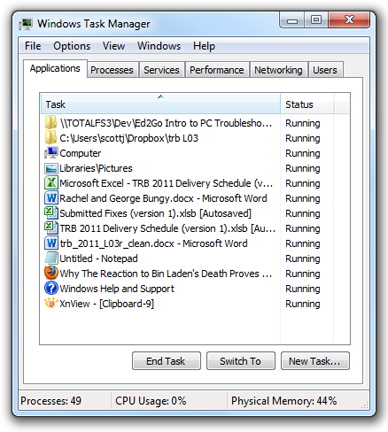
Task: Minimize the Task Manager window
Action: [292, 21]
